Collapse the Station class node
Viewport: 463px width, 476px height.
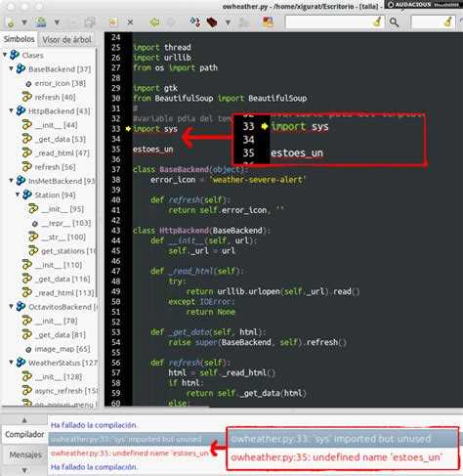click(18, 195)
